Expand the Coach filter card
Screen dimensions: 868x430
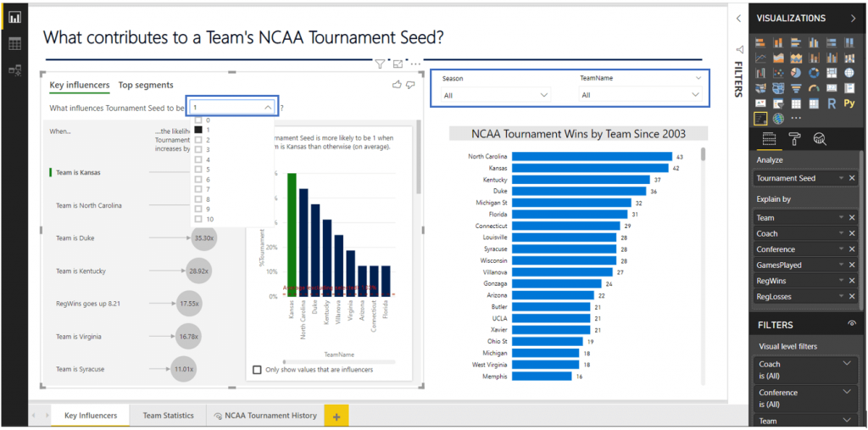tap(847, 364)
